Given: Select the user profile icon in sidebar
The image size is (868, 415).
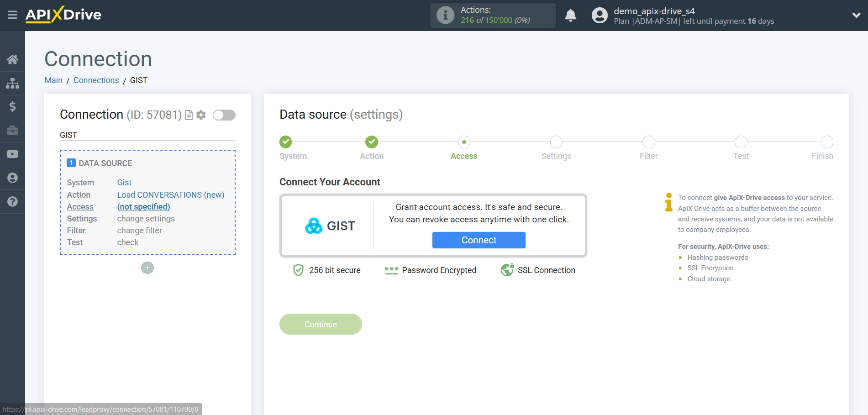Looking at the screenshot, I should (12, 178).
